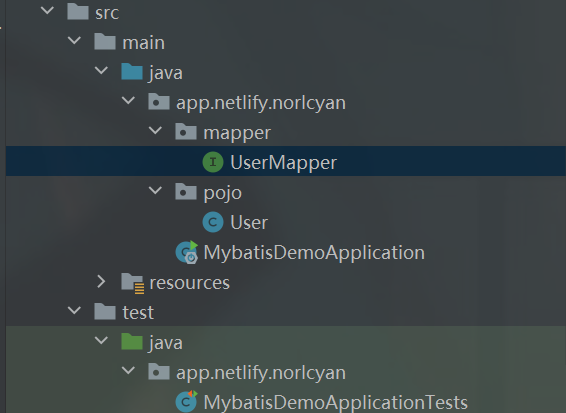
Task: Select the java label under main
Action: pos(166,73)
